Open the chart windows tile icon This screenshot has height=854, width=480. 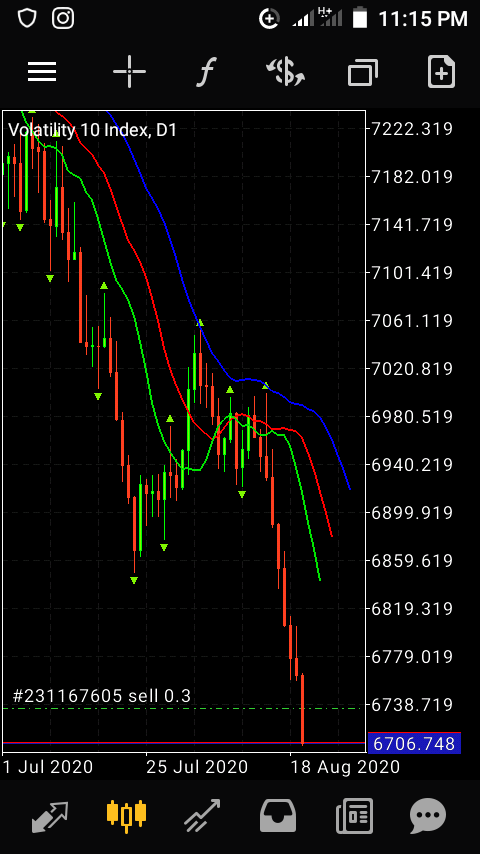pyautogui.click(x=363, y=72)
